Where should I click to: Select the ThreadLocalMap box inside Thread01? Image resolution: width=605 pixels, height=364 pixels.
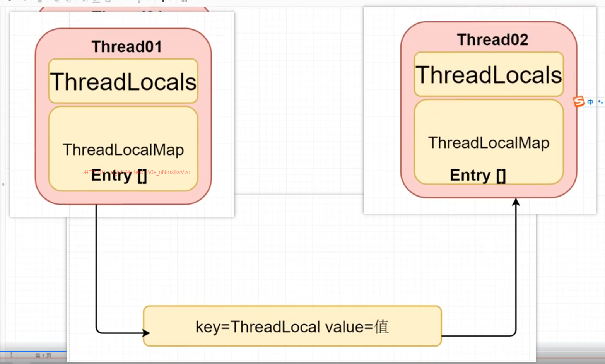123,149
